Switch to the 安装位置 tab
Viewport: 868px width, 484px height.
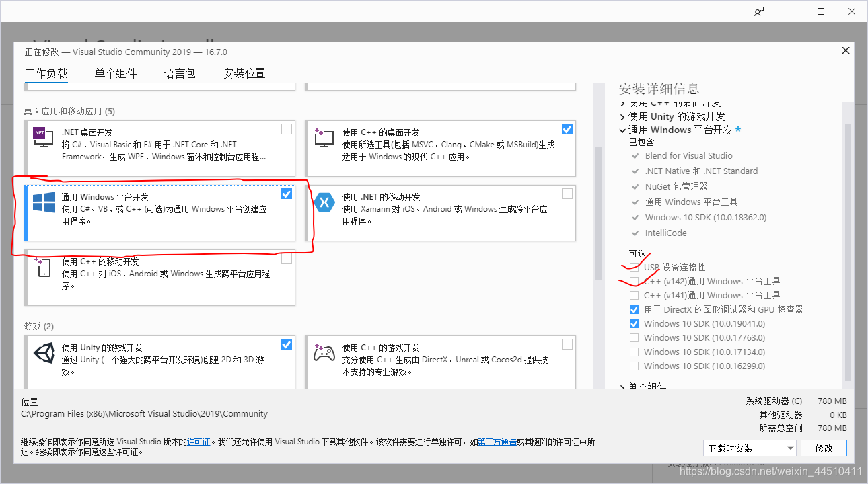(244, 73)
